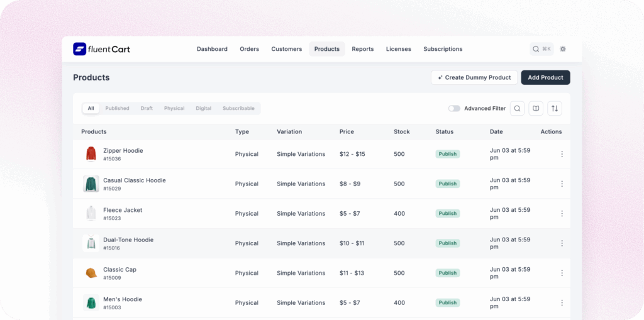Screen dimensions: 644x320
Task: Click the Status column header
Action: (445, 132)
